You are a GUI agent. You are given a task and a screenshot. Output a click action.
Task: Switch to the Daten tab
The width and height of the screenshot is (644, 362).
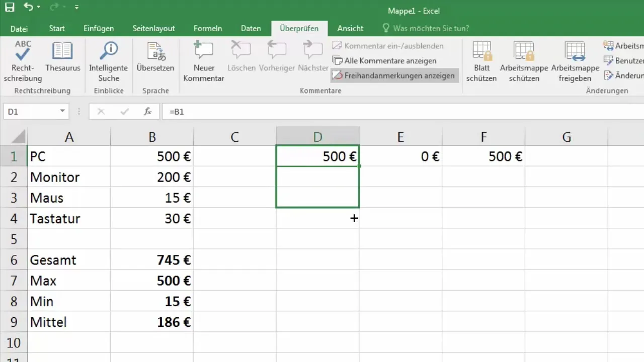[251, 29]
